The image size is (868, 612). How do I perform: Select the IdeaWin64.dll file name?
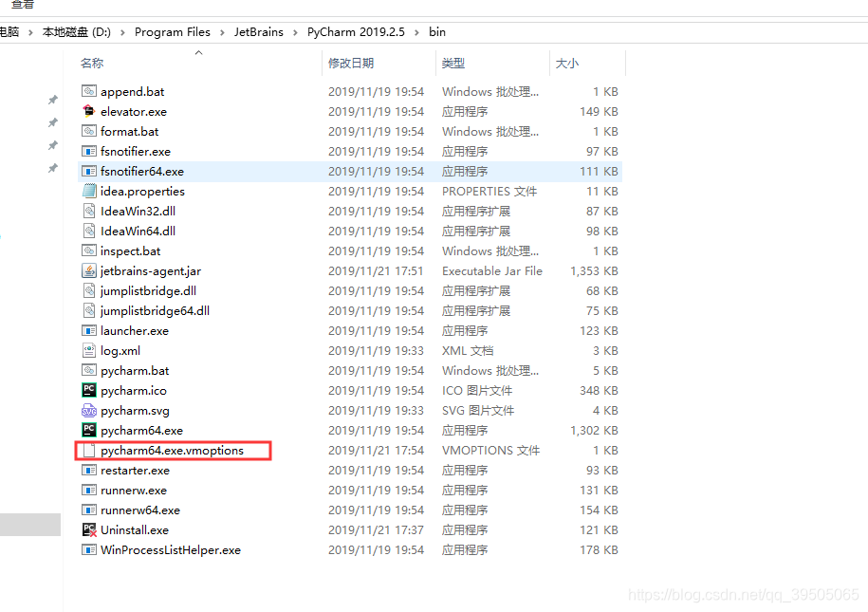(138, 231)
